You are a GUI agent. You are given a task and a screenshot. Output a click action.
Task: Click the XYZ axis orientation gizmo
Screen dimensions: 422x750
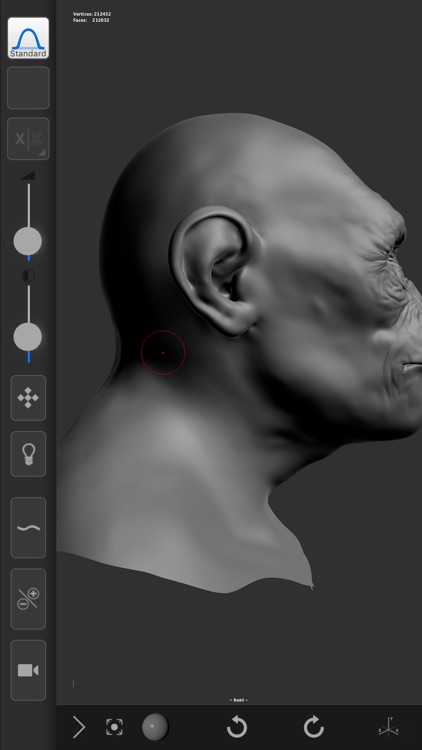pos(389,727)
